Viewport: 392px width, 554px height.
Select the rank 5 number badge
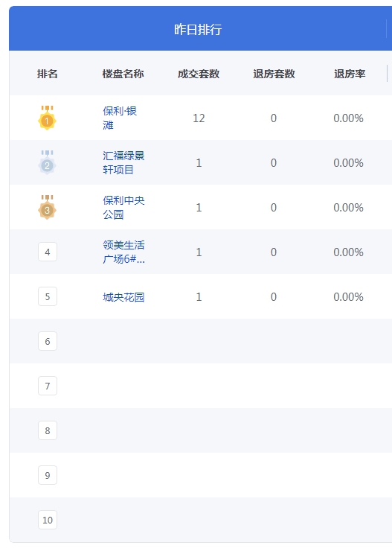click(48, 296)
